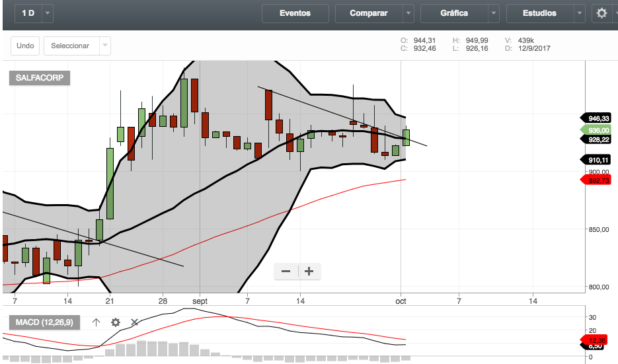Click the low value 926,16
Viewport: 618px width, 364px height.
(477, 48)
